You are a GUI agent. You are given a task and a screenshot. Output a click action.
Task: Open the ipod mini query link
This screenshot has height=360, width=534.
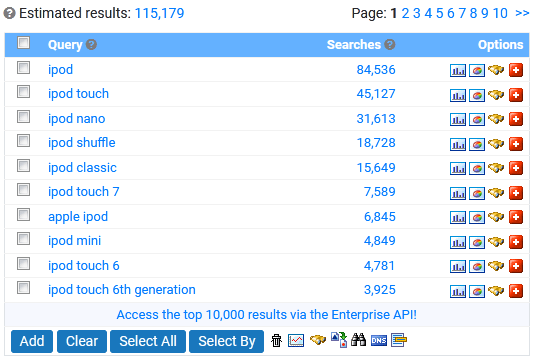click(x=74, y=241)
